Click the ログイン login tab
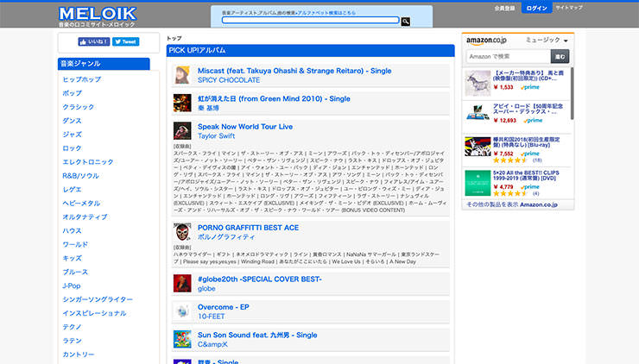 [537, 8]
